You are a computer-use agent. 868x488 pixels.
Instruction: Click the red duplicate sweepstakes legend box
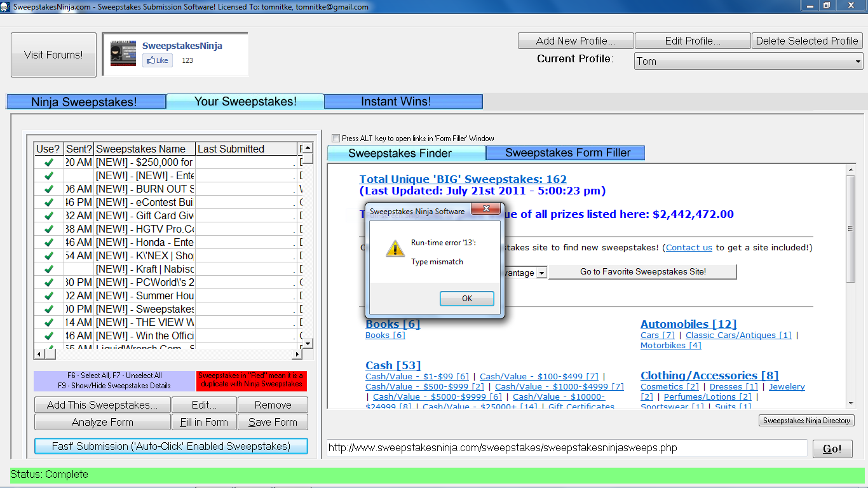(x=252, y=381)
